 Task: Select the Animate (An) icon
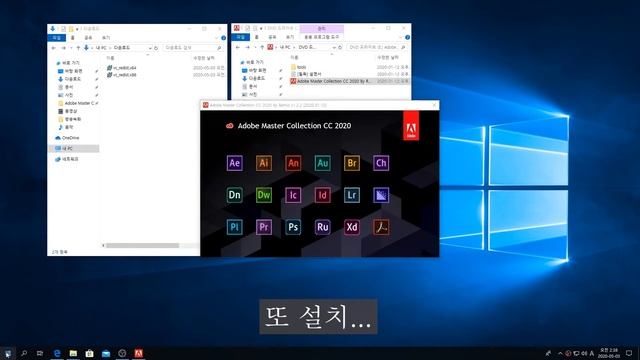293,163
